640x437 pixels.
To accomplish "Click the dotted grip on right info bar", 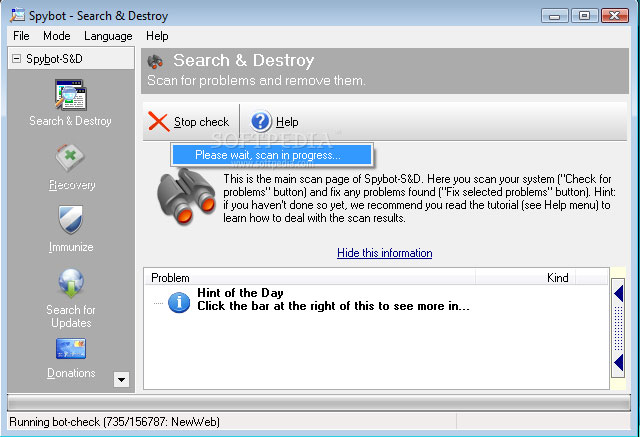I will [618, 328].
